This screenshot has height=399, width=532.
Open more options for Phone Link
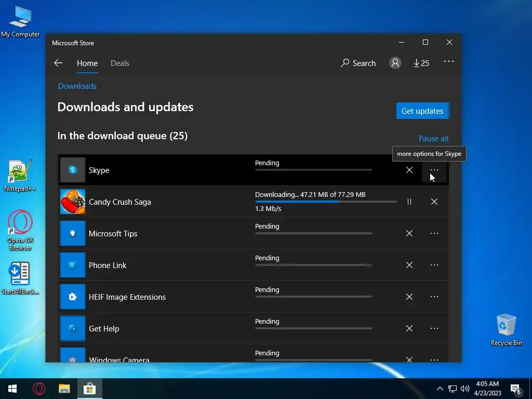(434, 265)
